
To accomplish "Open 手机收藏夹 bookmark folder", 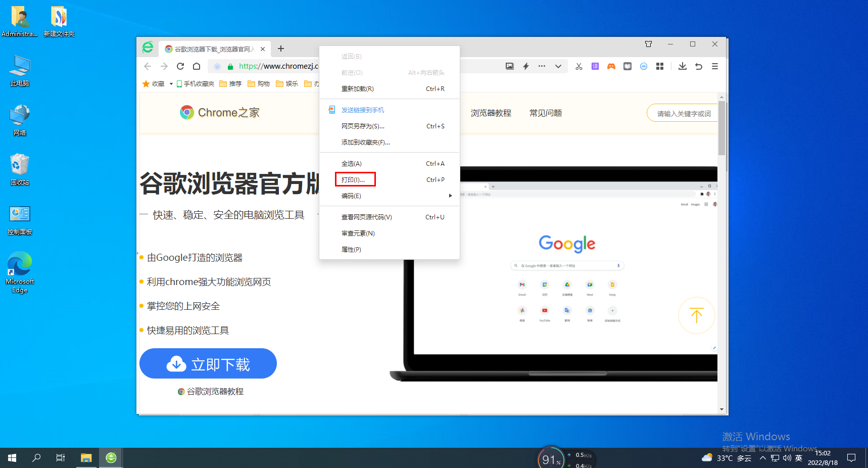I will 196,84.
